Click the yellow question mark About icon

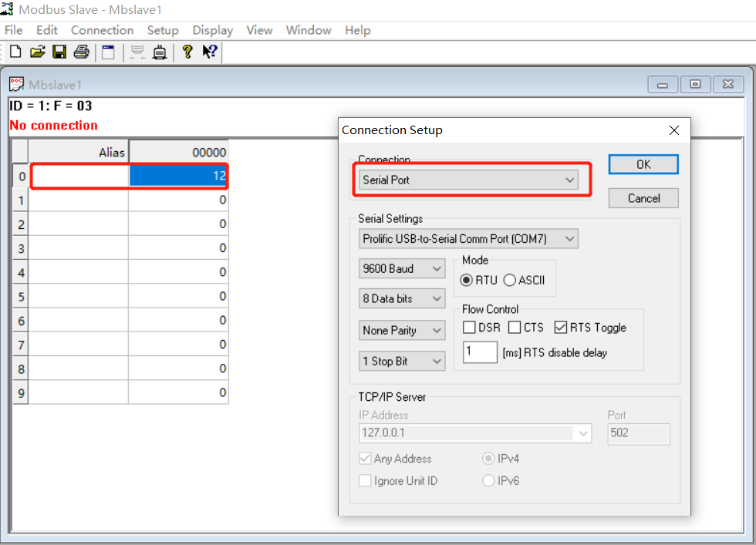[187, 52]
